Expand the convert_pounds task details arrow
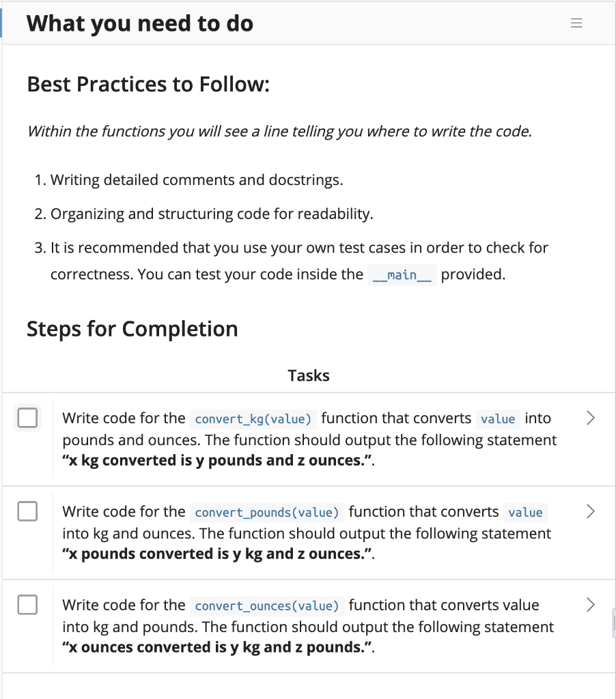This screenshot has width=616, height=699. point(591,511)
